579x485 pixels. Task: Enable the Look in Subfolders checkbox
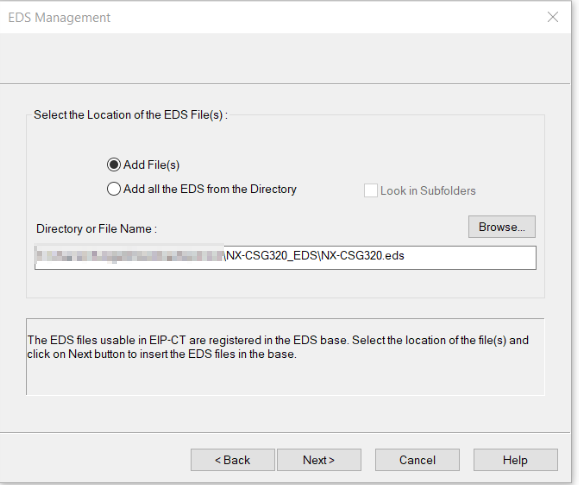click(370, 191)
